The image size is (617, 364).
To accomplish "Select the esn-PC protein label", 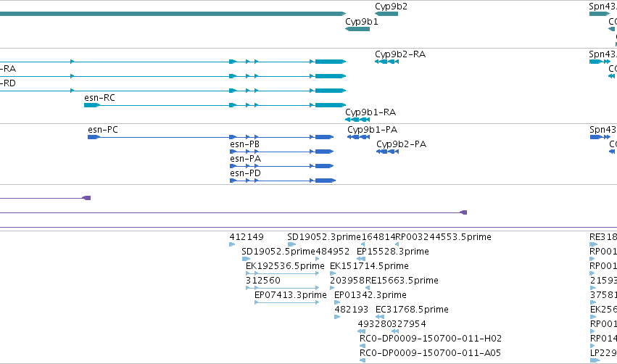I will coord(103,130).
